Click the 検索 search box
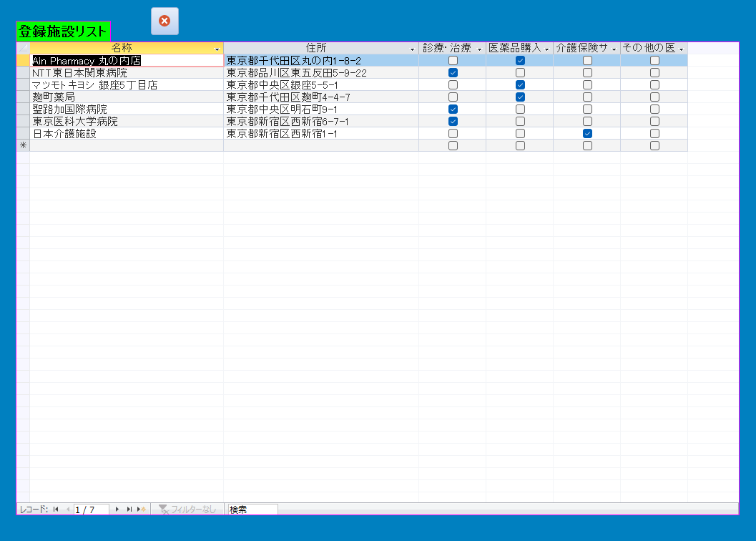Viewport: 756px width, 541px height. [x=252, y=510]
